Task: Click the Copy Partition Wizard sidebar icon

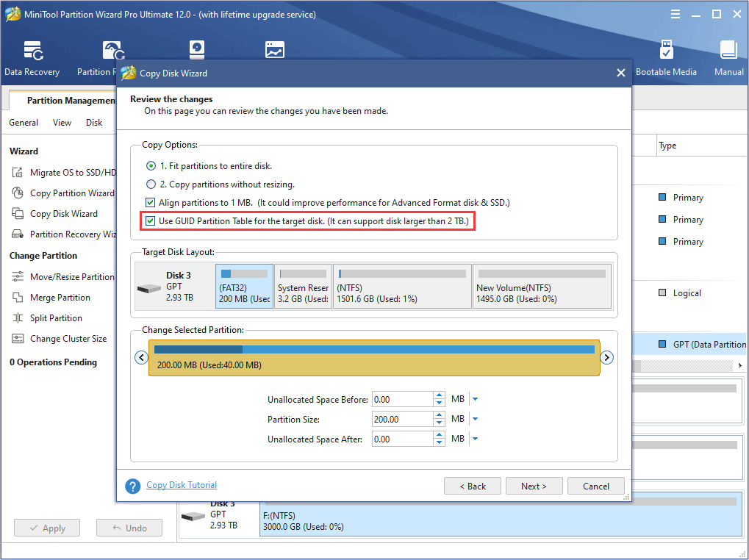Action: 17,193
